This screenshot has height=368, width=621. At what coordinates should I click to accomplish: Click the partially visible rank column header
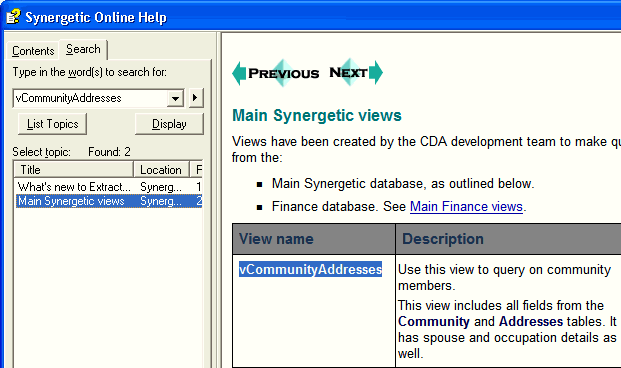pos(197,170)
